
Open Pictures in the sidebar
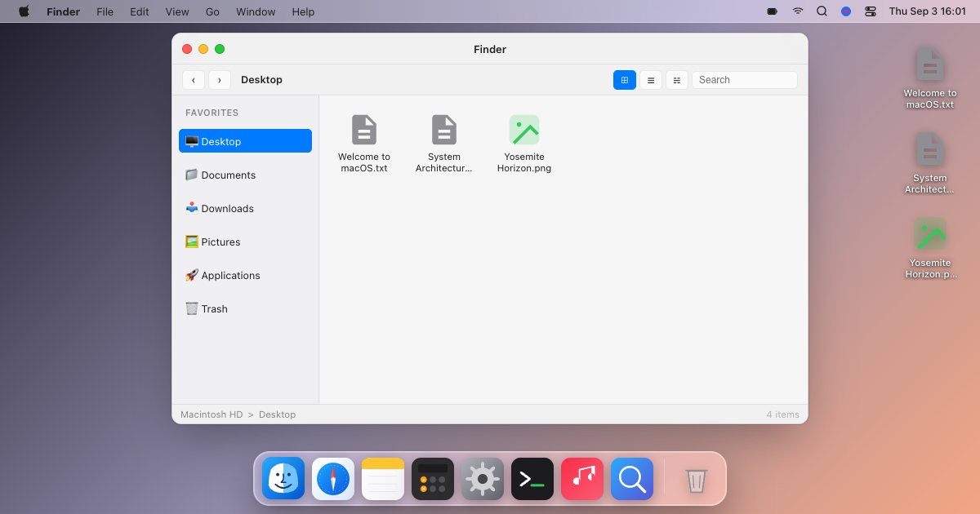point(245,241)
